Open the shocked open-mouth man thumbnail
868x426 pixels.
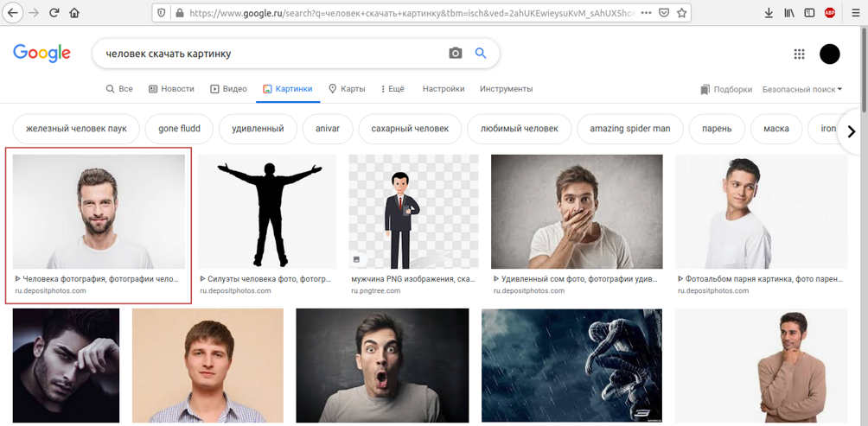coord(382,366)
